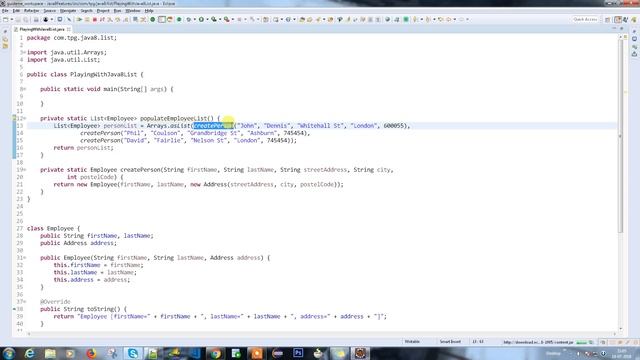The height and width of the screenshot is (360, 640).
Task: Click '@Override' annotation on line 37
Action: pyautogui.click(x=55, y=302)
